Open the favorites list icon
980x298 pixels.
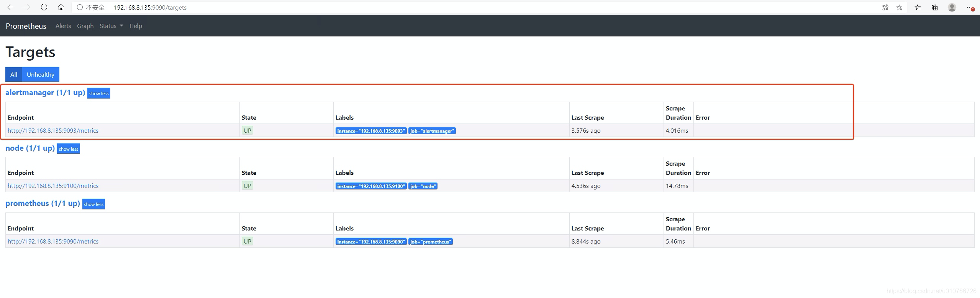[918, 7]
